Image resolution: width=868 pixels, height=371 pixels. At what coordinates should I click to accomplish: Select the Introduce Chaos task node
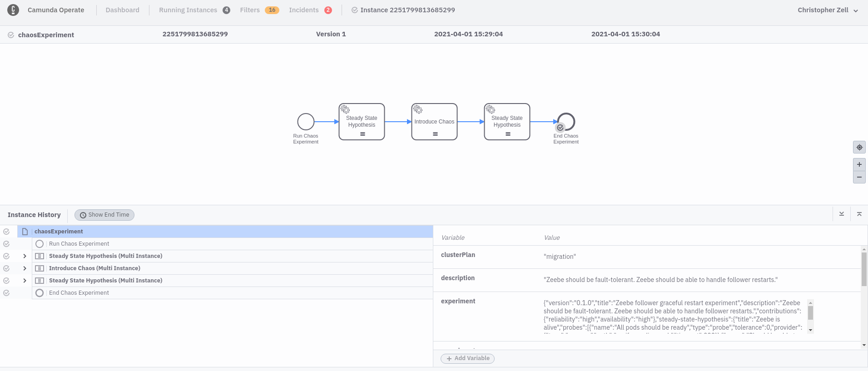point(434,122)
